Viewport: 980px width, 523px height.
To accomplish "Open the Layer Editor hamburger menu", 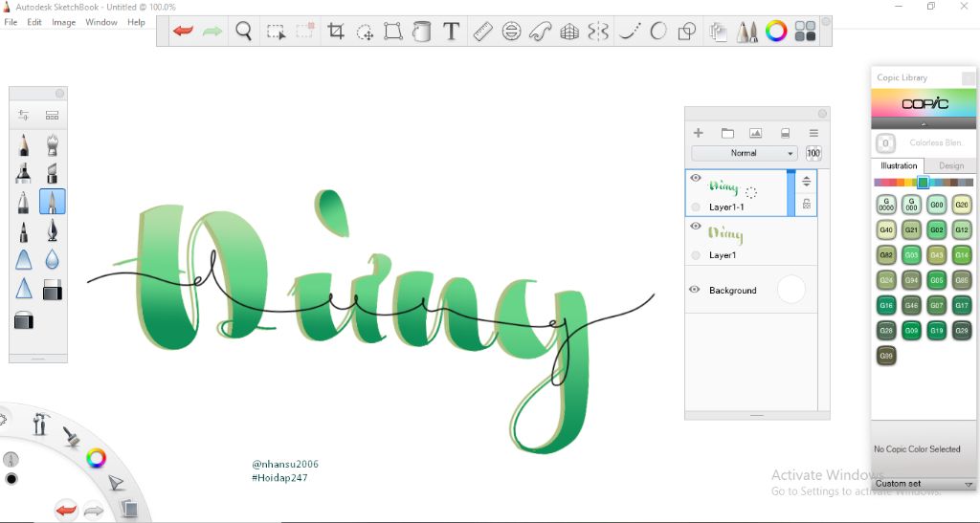I will [813, 133].
